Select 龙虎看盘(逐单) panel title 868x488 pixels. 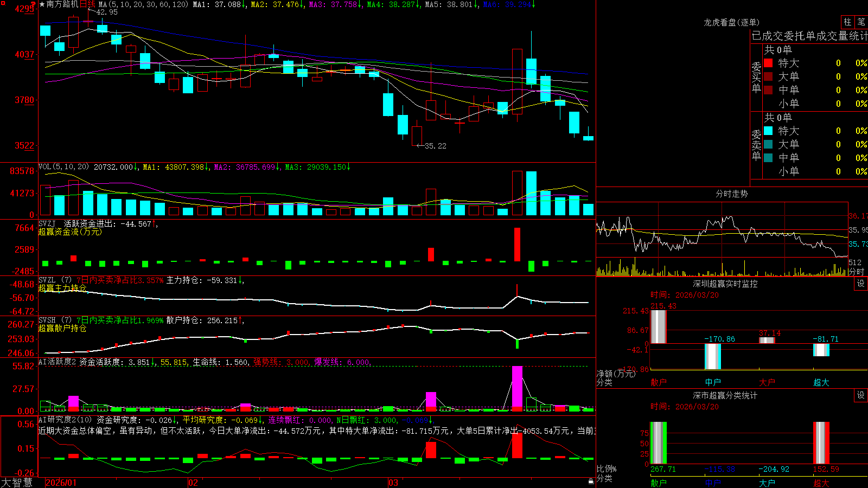coord(731,22)
